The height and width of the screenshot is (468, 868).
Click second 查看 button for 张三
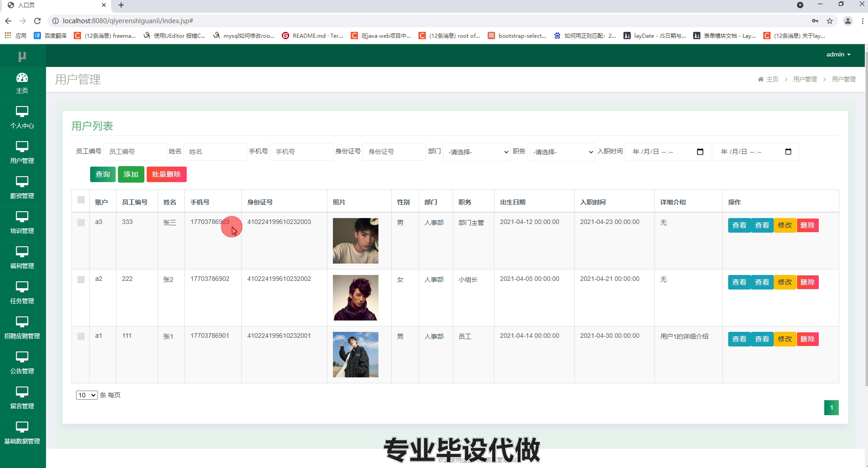[762, 225]
